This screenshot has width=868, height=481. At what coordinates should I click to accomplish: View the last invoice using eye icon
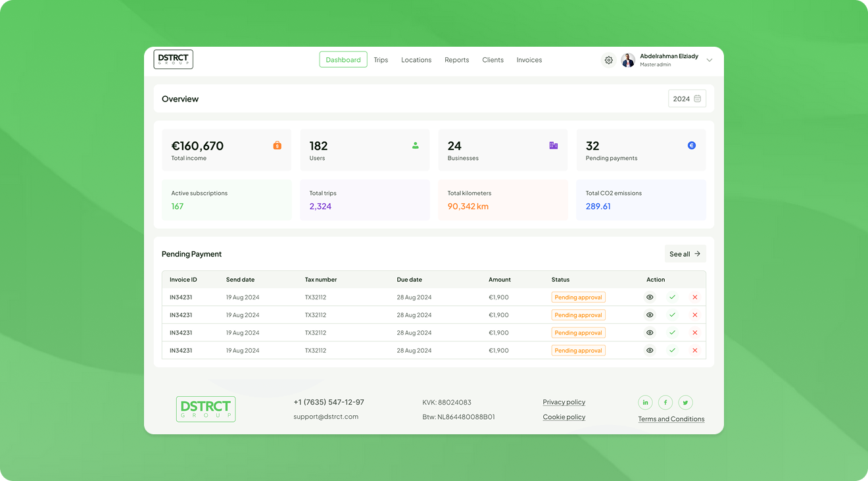click(x=650, y=351)
